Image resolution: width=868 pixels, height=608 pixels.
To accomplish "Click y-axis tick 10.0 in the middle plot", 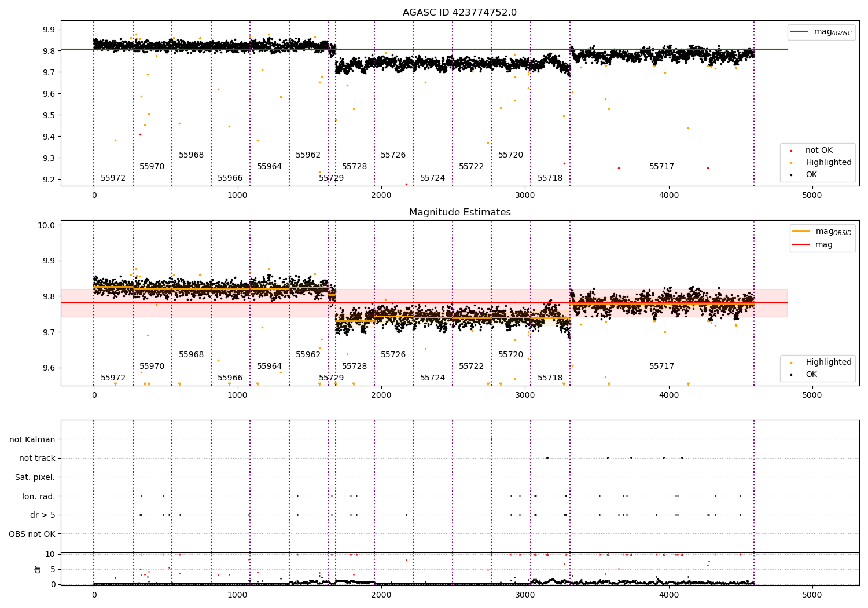I will [x=47, y=225].
